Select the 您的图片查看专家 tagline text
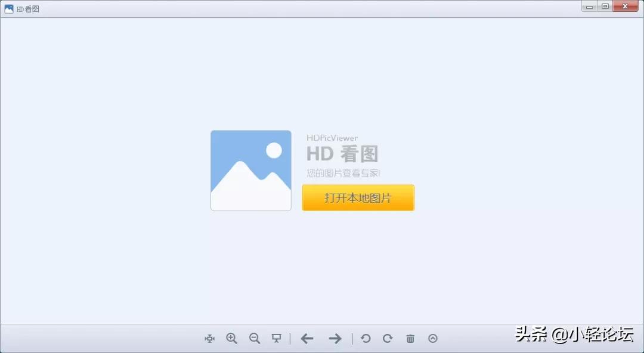 click(x=344, y=173)
